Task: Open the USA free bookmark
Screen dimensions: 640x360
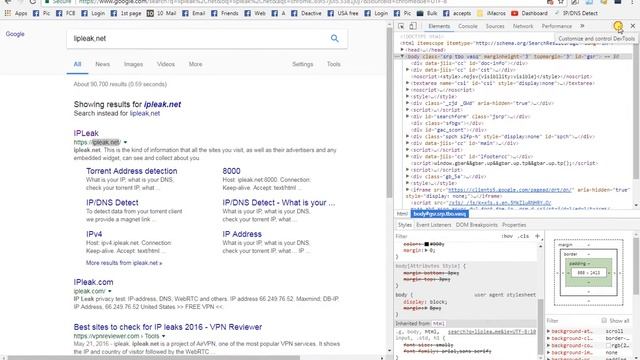Action: pyautogui.click(x=343, y=13)
